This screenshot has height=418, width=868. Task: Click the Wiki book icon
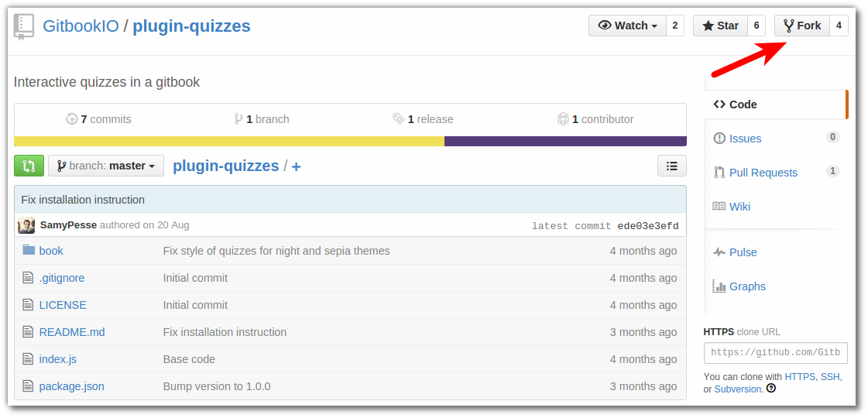point(719,207)
